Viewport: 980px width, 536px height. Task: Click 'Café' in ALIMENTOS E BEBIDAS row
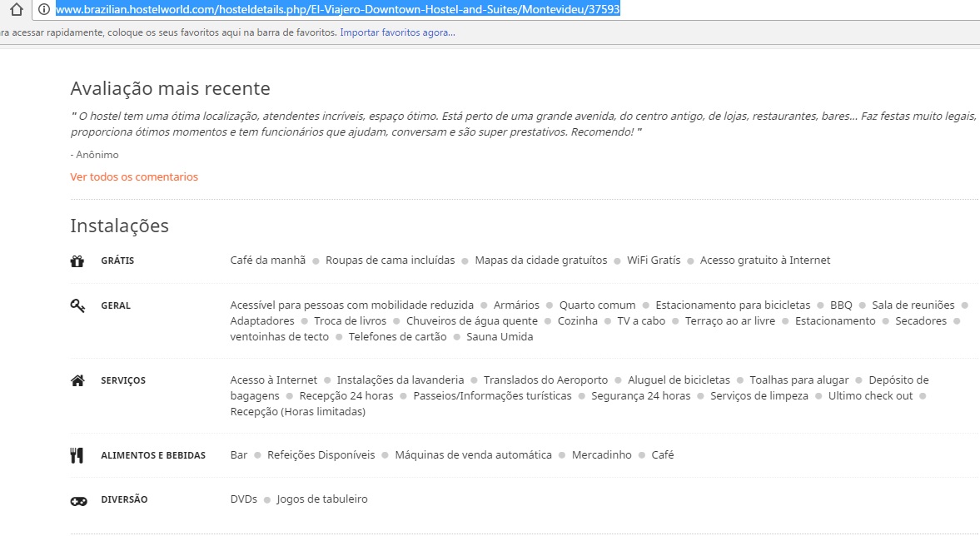click(x=663, y=454)
